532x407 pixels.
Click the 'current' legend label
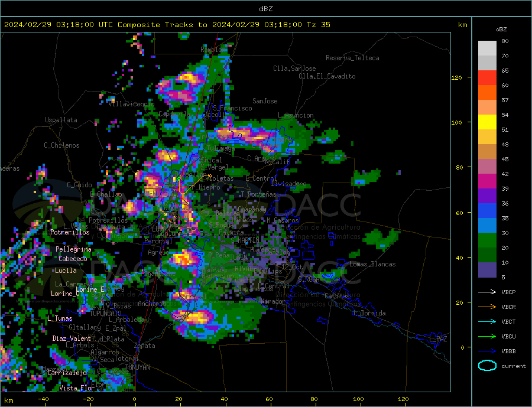[x=513, y=366]
